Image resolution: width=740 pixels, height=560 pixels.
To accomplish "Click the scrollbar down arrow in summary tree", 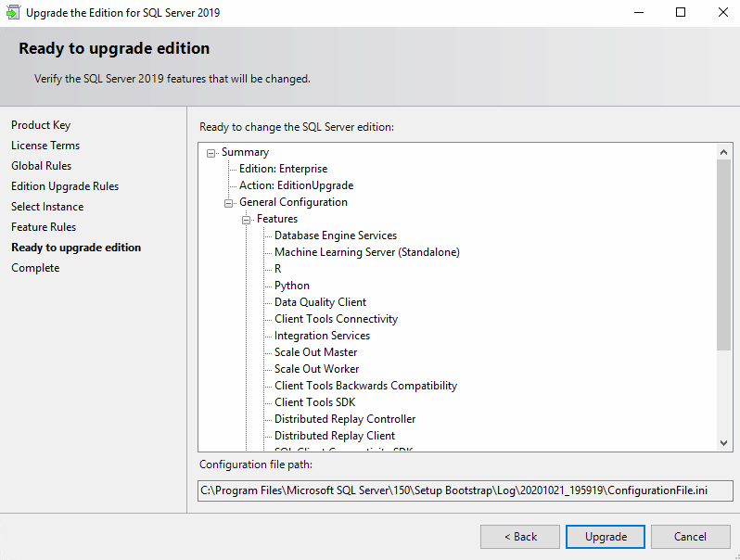I will [x=723, y=443].
